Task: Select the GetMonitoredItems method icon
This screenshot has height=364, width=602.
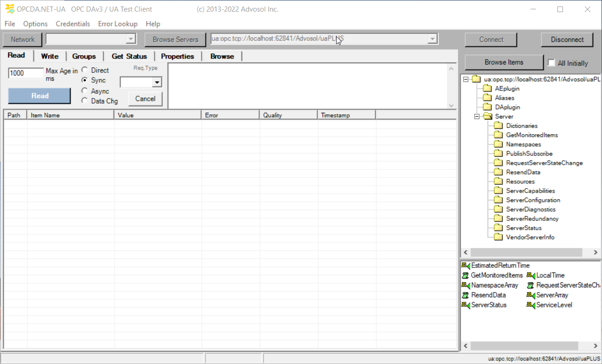Action: click(x=466, y=275)
